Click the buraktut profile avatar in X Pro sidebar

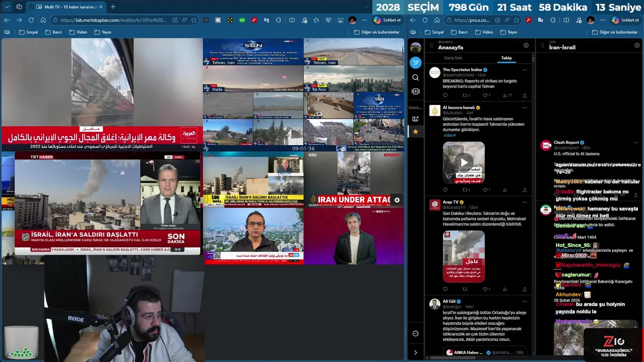(416, 48)
